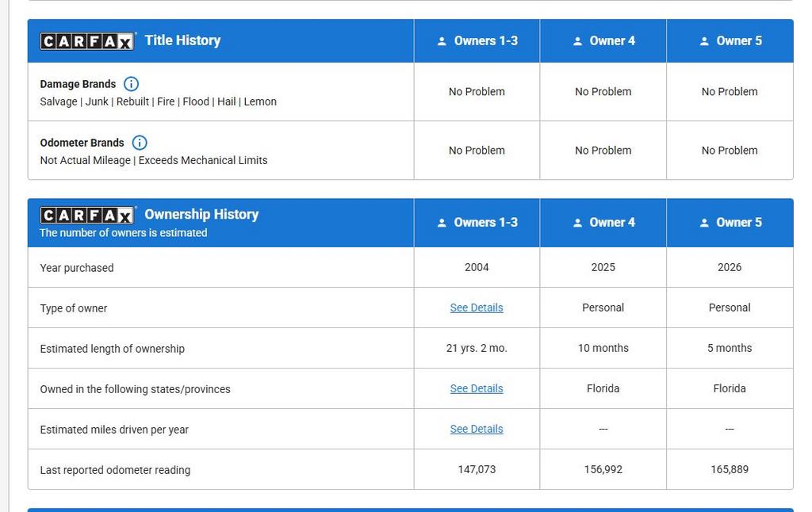Click 'Not Actual Mileage | Exceeds Mechanical Limits' text
This screenshot has height=512, width=812.
[154, 160]
